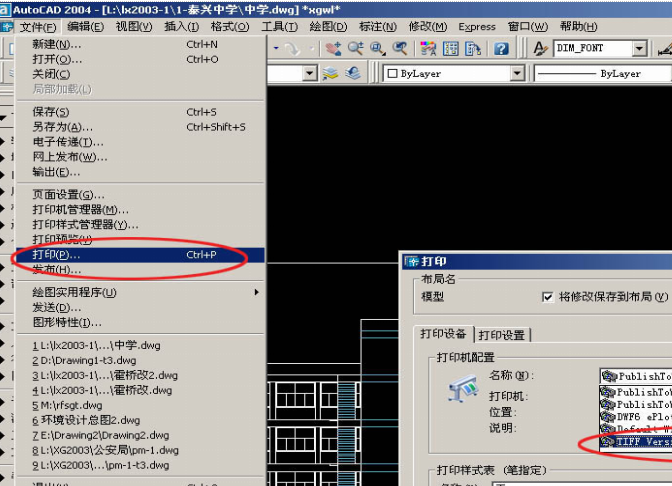Open the undo history dropdown arrow
Screen dimensions: 672x486
point(276,48)
